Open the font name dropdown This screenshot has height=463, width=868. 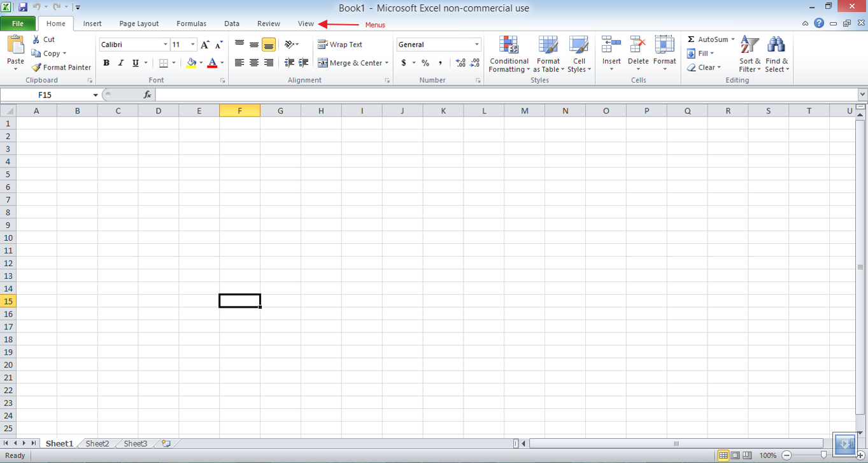[164, 44]
